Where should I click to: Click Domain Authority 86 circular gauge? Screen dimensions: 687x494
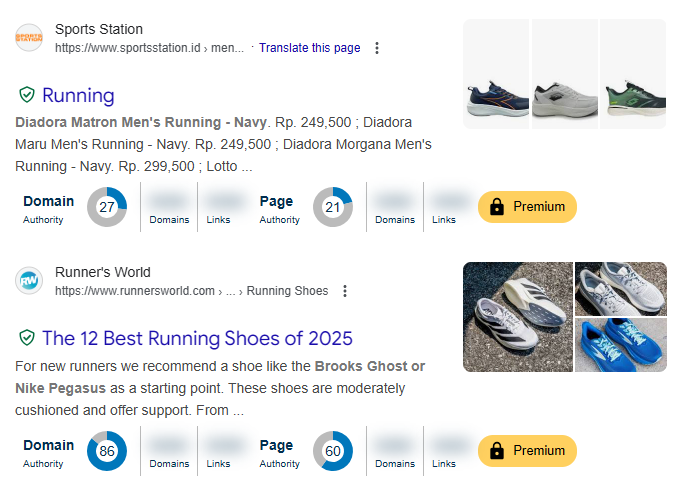[x=107, y=451]
